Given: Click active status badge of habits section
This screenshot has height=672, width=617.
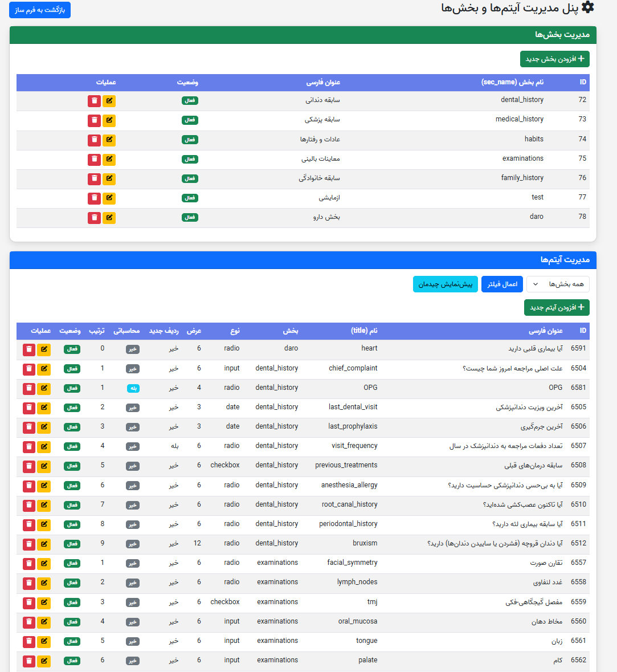Looking at the screenshot, I should click(190, 140).
